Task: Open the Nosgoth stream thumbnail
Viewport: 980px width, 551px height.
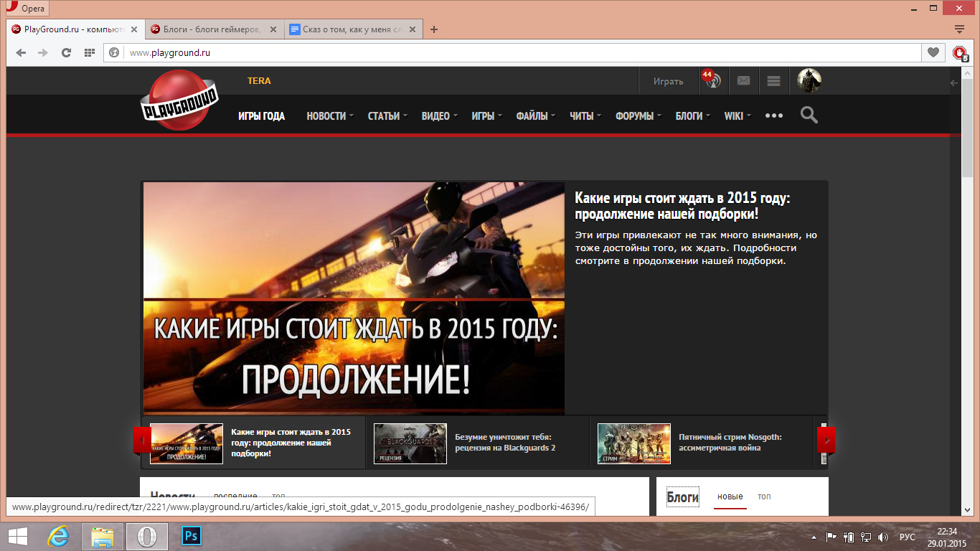Action: (634, 443)
